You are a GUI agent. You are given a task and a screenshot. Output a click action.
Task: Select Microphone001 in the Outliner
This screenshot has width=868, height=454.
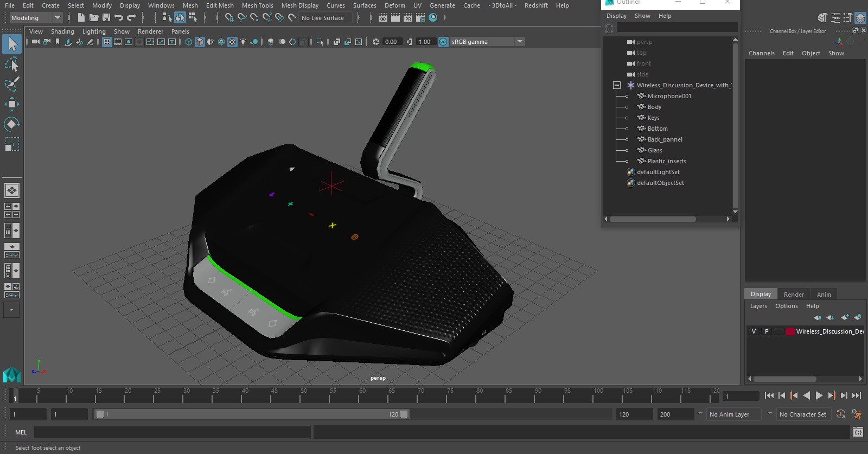click(x=669, y=96)
